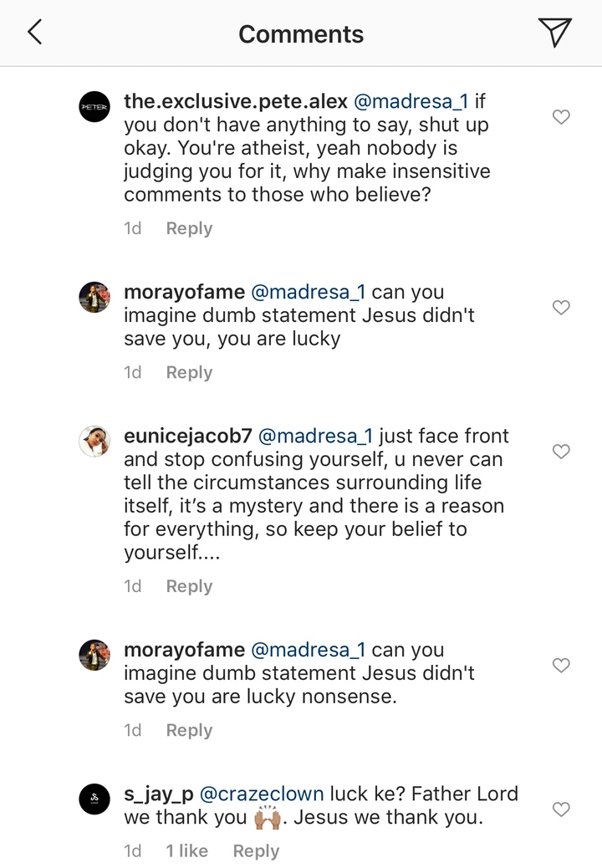Image resolution: width=602 pixels, height=868 pixels.
Task: Like eunicejacob7's comment with the heart
Action: pyautogui.click(x=562, y=452)
